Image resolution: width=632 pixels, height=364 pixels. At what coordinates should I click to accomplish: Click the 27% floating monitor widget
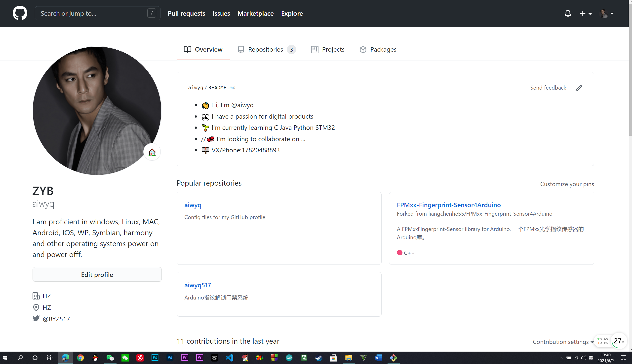[619, 341]
